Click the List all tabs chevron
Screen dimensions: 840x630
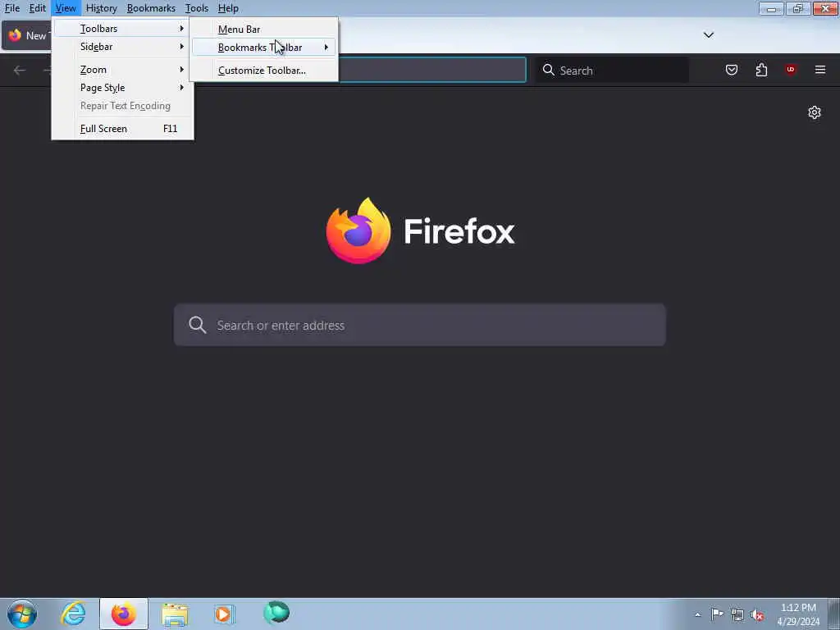708,34
